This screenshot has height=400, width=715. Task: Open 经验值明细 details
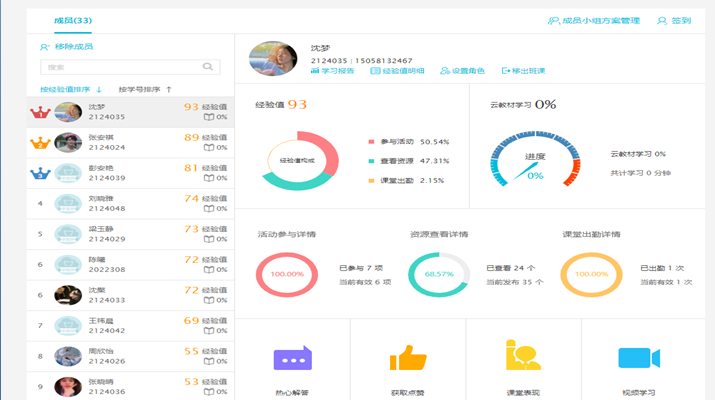pyautogui.click(x=398, y=71)
